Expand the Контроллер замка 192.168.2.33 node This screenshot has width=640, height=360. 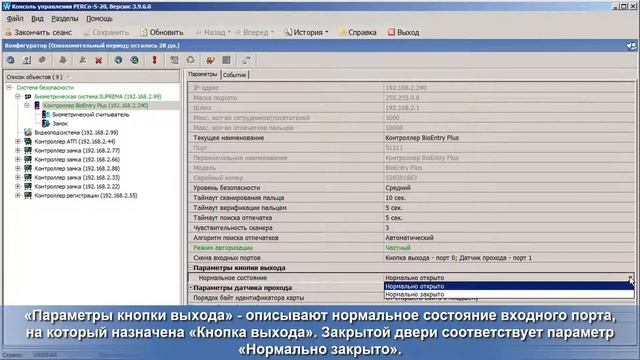(x=18, y=177)
